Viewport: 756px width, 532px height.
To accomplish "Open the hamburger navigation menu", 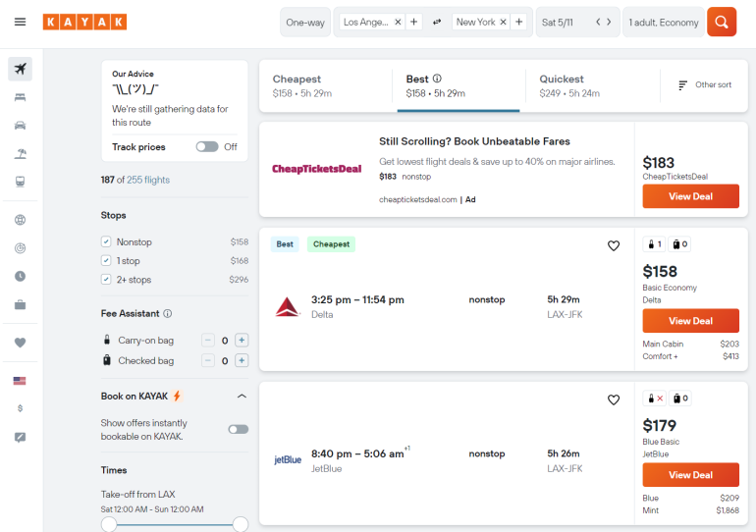I will pos(20,23).
